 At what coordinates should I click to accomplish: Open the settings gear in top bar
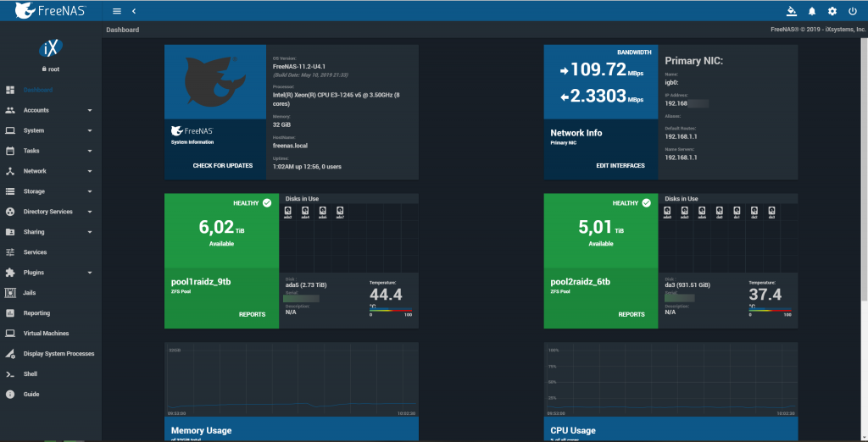pyautogui.click(x=832, y=11)
